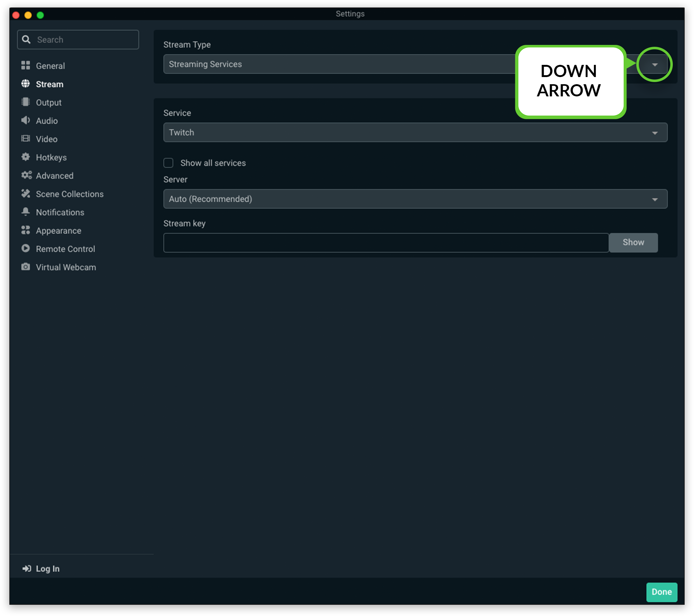This screenshot has height=616, width=694.
Task: Select Scene Collections in sidebar
Action: pyautogui.click(x=70, y=194)
